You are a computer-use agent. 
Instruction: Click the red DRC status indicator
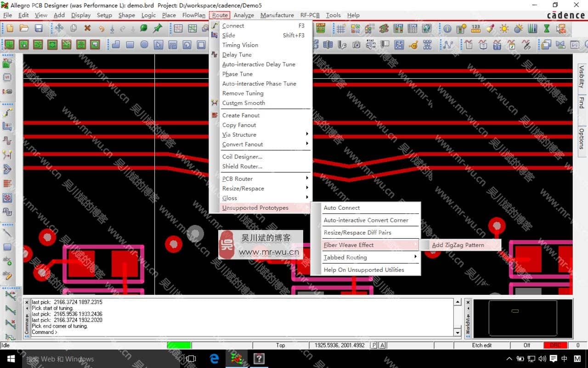coord(555,345)
